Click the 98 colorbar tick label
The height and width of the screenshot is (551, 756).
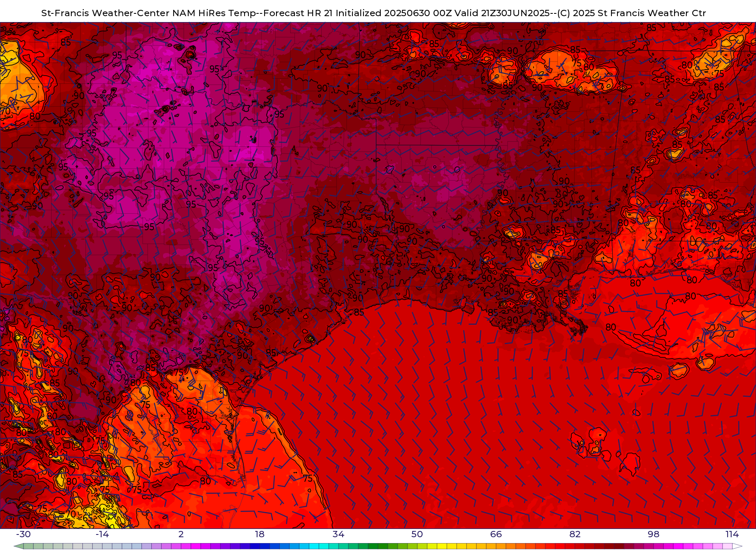654,534
